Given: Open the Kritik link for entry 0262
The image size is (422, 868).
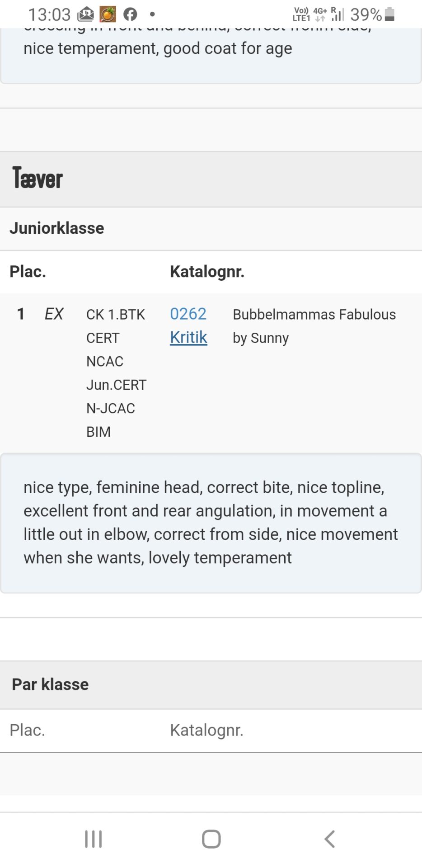Looking at the screenshot, I should coord(188,337).
